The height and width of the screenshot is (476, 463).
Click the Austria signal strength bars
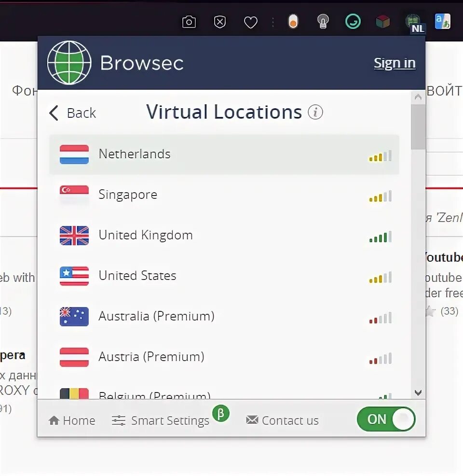tap(380, 359)
